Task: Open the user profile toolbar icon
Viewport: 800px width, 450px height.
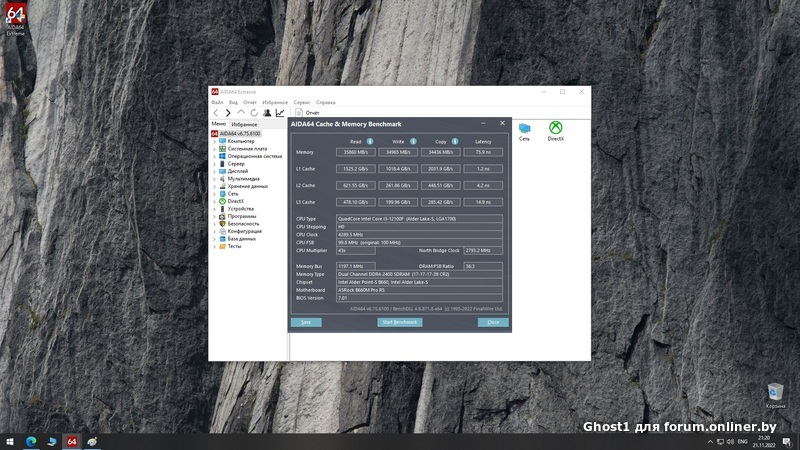Action: tap(267, 113)
